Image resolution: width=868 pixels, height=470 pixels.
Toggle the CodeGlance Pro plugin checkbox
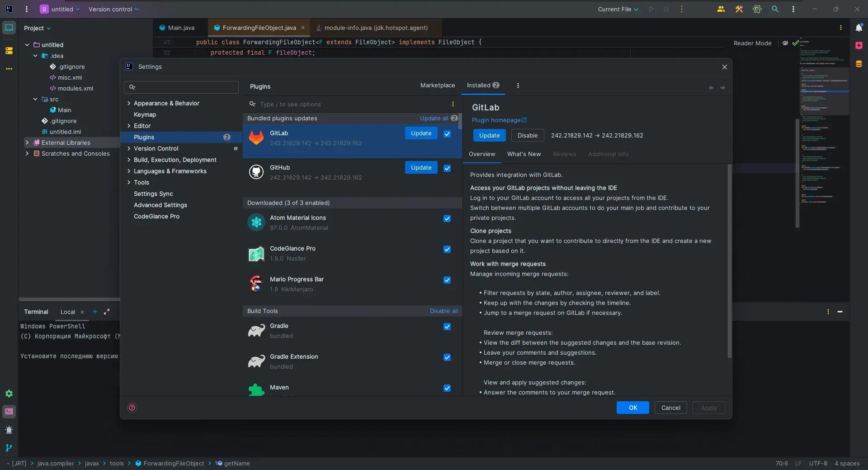tap(447, 250)
